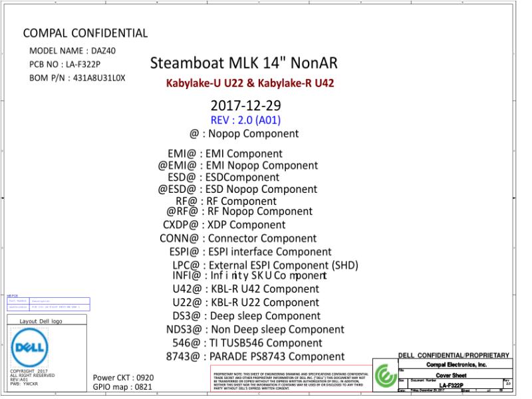
Task: Select '@EMI@ : EMI Nopop Component' line
Action: 238,166
